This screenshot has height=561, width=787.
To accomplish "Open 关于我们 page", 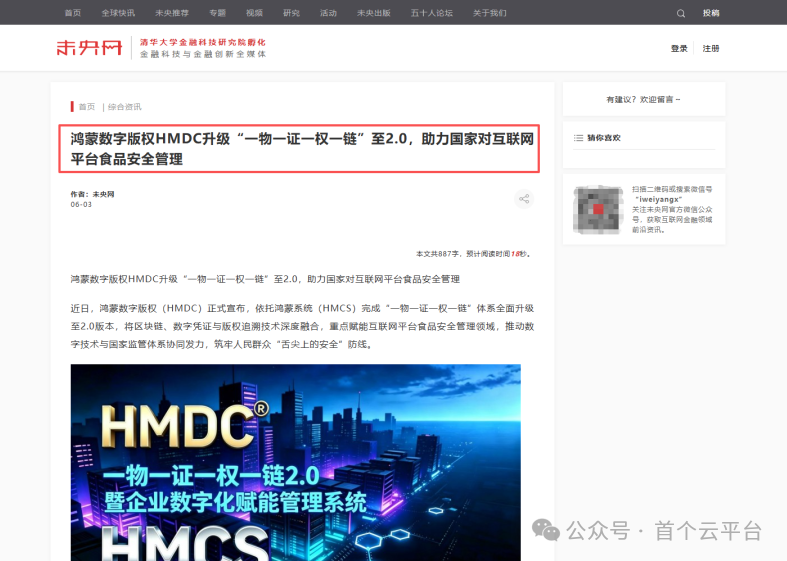I will pos(489,13).
